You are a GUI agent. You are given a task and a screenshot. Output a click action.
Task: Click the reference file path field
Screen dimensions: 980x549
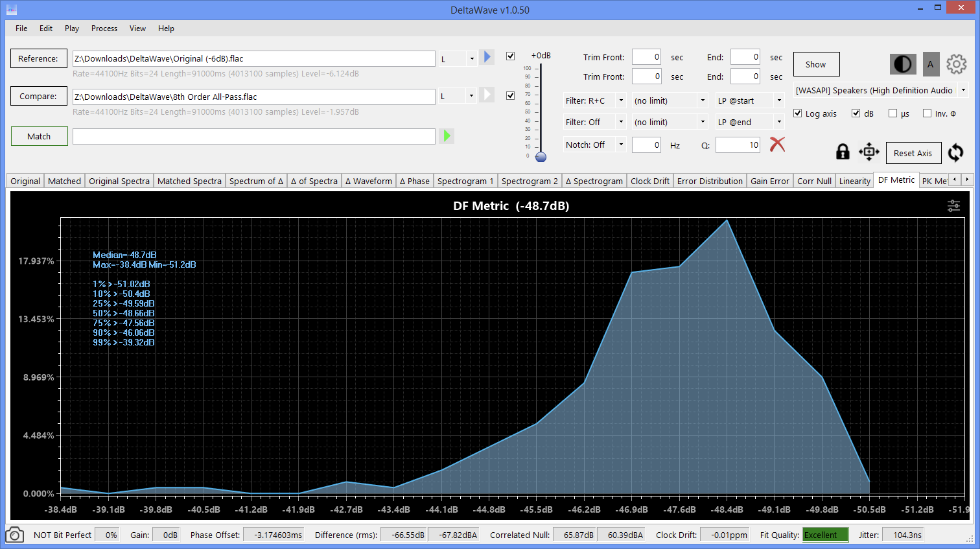(x=253, y=58)
